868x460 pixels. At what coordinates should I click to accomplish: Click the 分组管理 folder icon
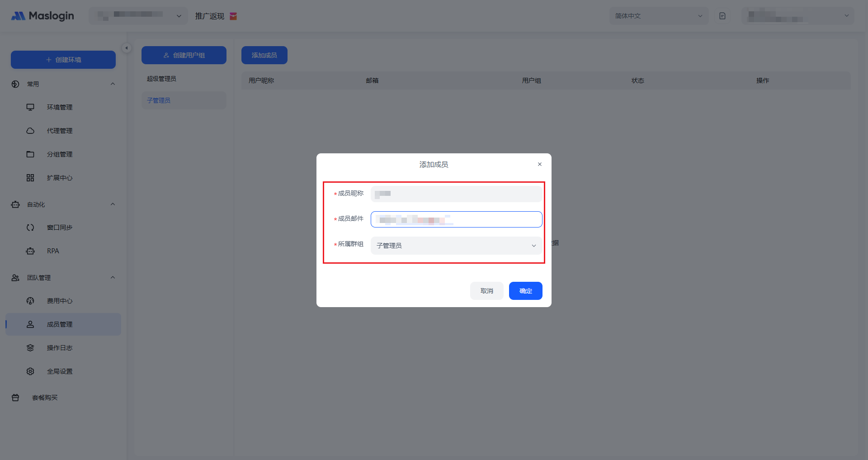pos(30,154)
